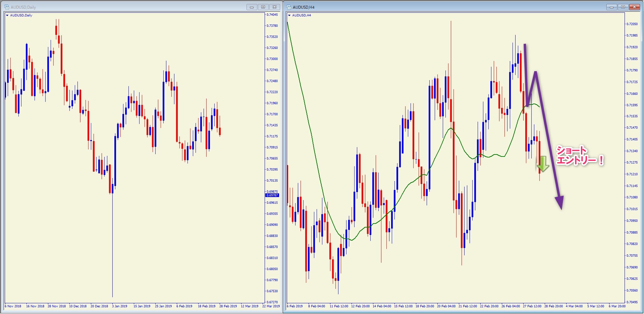Image resolution: width=644 pixels, height=314 pixels.
Task: Click the 8 Feb 04:00 time label
Action: click(x=317, y=306)
